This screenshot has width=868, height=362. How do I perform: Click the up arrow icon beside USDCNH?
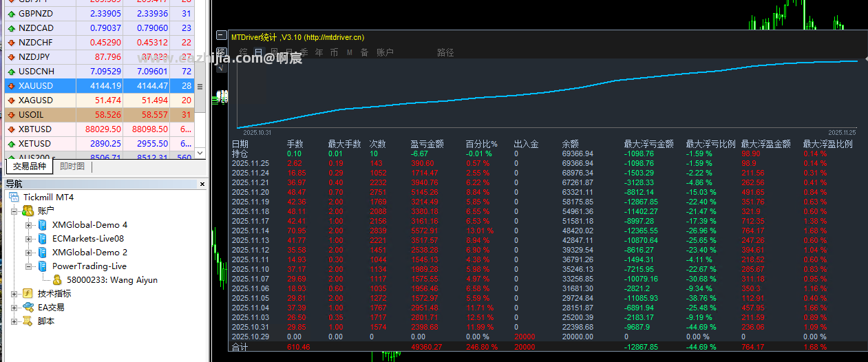pyautogui.click(x=11, y=72)
